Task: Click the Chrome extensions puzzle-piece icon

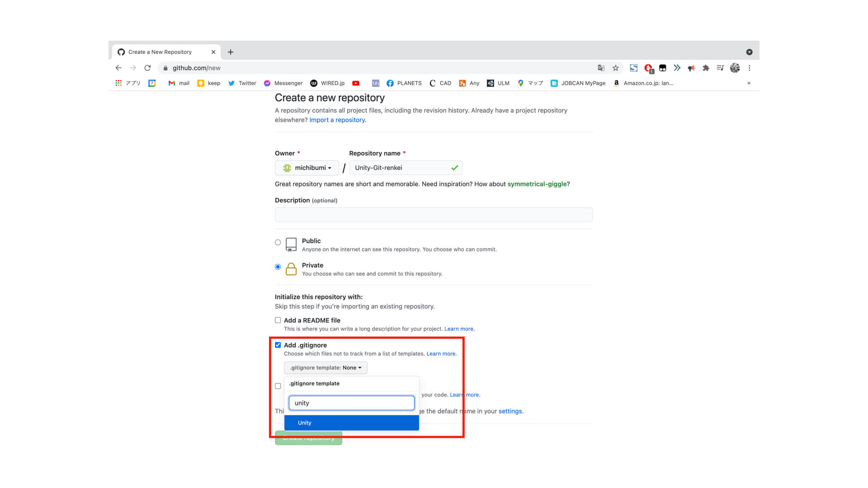Action: coord(706,68)
